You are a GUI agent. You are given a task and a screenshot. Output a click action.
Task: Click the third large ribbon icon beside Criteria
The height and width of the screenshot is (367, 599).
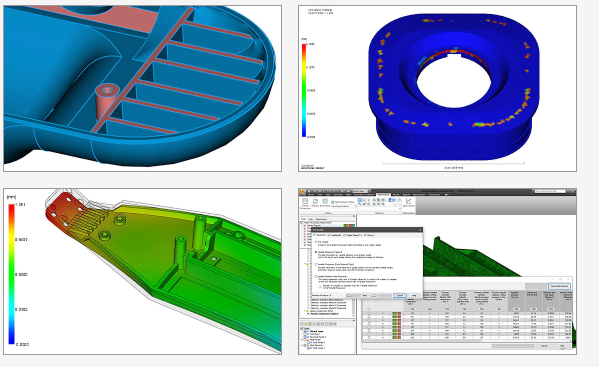point(325,201)
